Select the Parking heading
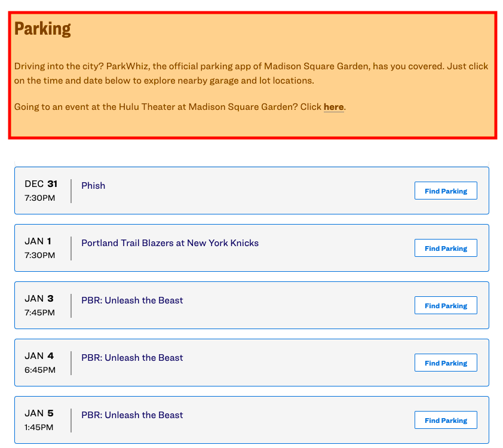Viewport: 503px width, 448px height. point(42,29)
